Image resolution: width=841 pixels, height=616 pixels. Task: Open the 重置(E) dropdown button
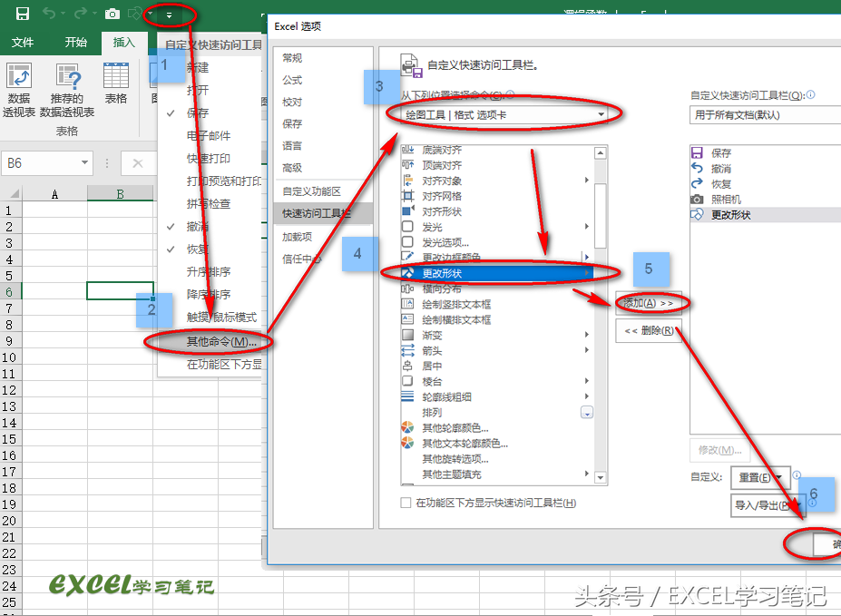(x=760, y=477)
